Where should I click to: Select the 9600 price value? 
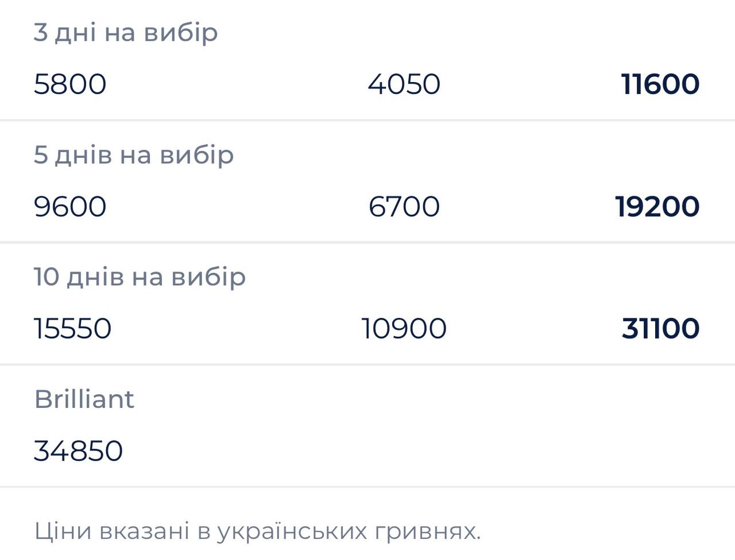point(70,207)
